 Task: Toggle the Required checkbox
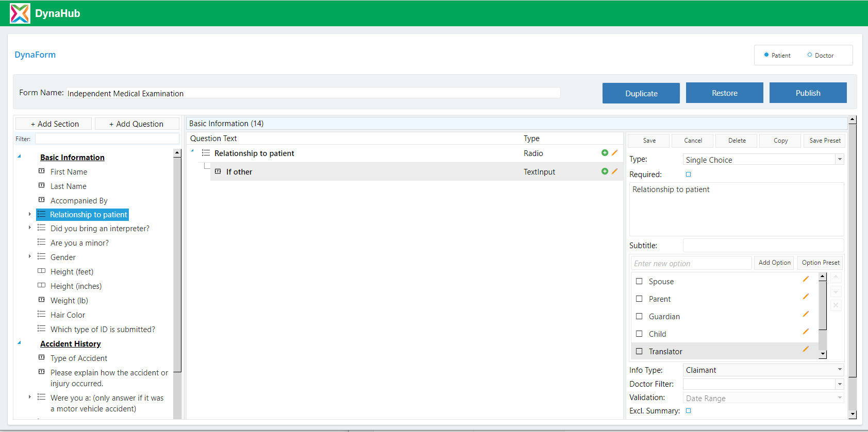pyautogui.click(x=688, y=175)
